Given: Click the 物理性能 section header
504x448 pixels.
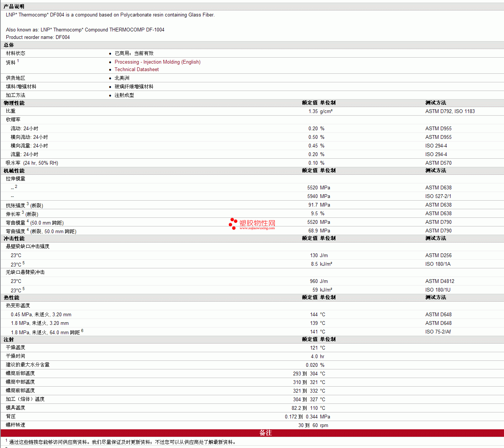Looking at the screenshot, I should (x=14, y=103).
